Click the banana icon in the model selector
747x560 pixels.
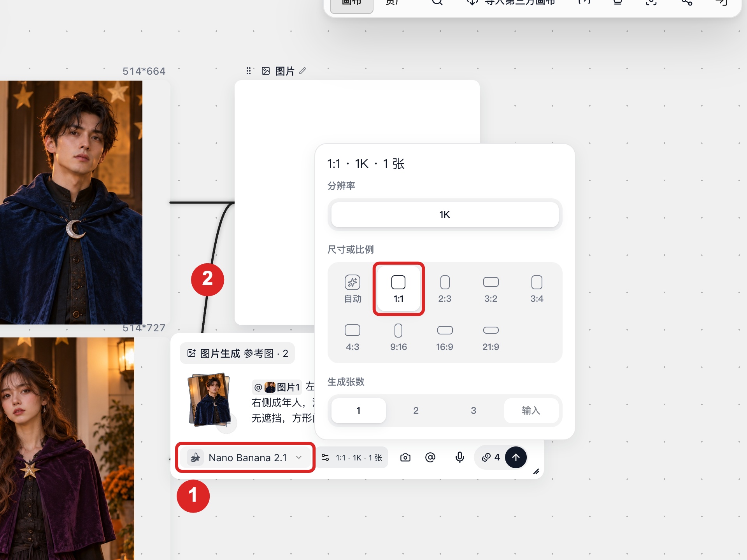[195, 457]
